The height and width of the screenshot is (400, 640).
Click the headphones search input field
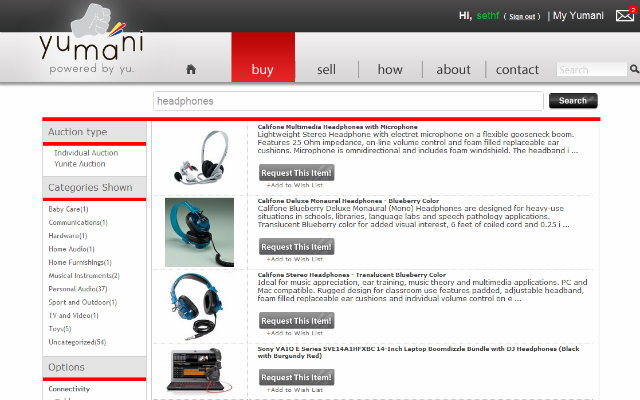click(348, 101)
